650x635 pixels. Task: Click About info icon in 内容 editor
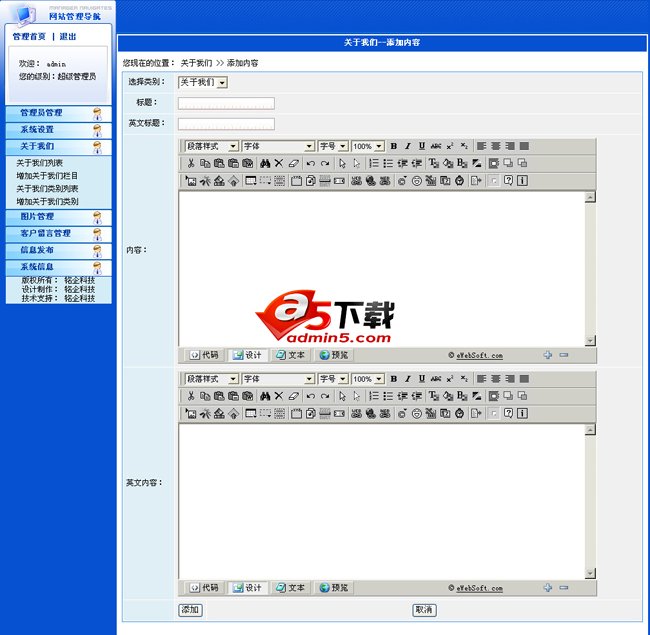click(x=522, y=181)
